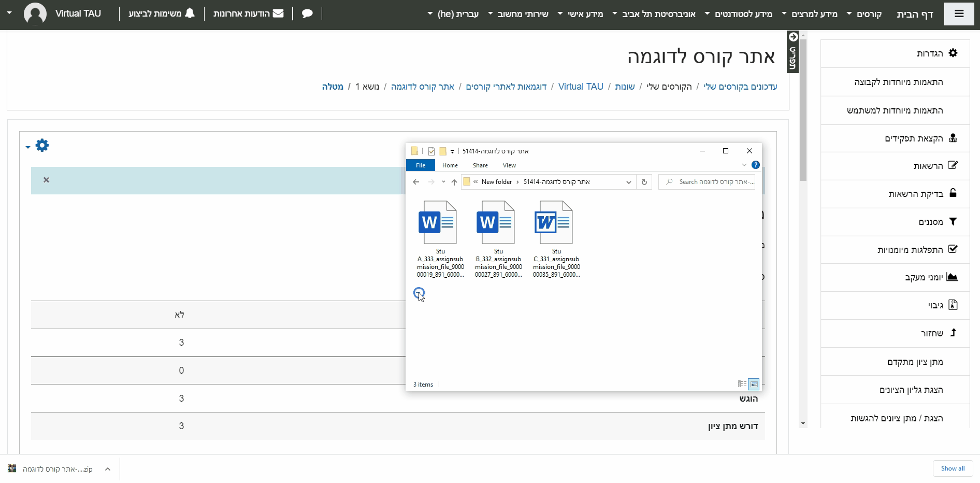The height and width of the screenshot is (483, 980).
Task: Open File Explorer help question mark icon
Action: 756,165
